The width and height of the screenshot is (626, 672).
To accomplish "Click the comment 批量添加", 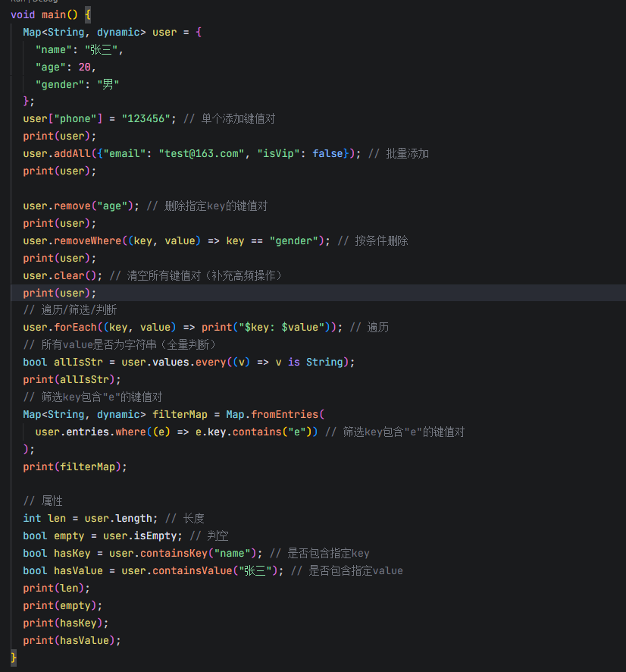I will pyautogui.click(x=399, y=153).
